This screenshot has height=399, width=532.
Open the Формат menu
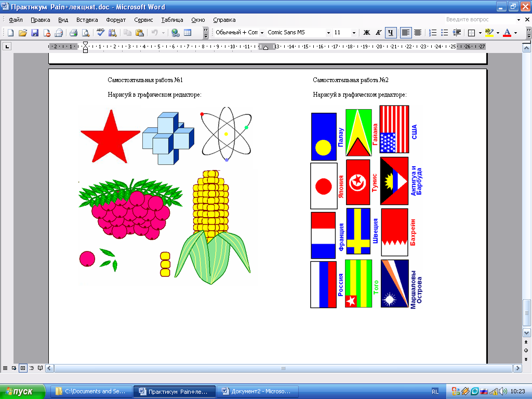coord(116,20)
